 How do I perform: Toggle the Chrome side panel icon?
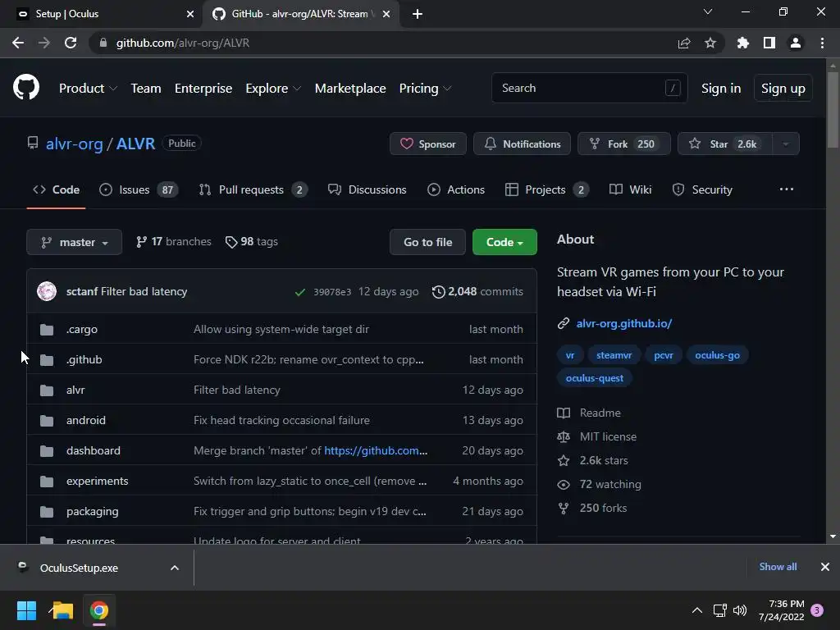(769, 43)
